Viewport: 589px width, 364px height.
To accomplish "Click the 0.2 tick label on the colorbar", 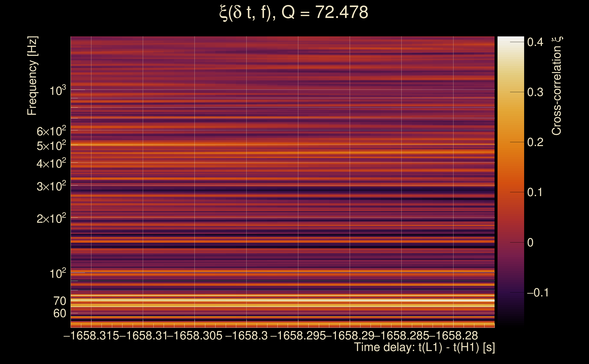I will 535,142.
